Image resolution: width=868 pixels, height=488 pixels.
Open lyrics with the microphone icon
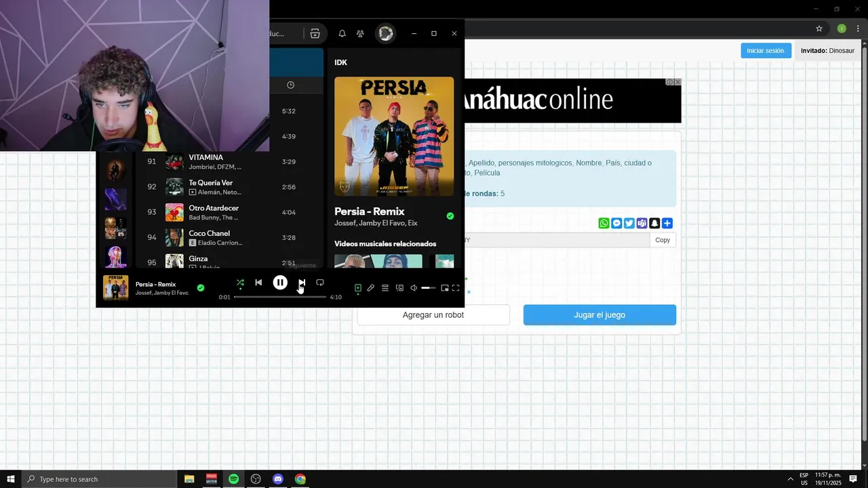pos(371,288)
